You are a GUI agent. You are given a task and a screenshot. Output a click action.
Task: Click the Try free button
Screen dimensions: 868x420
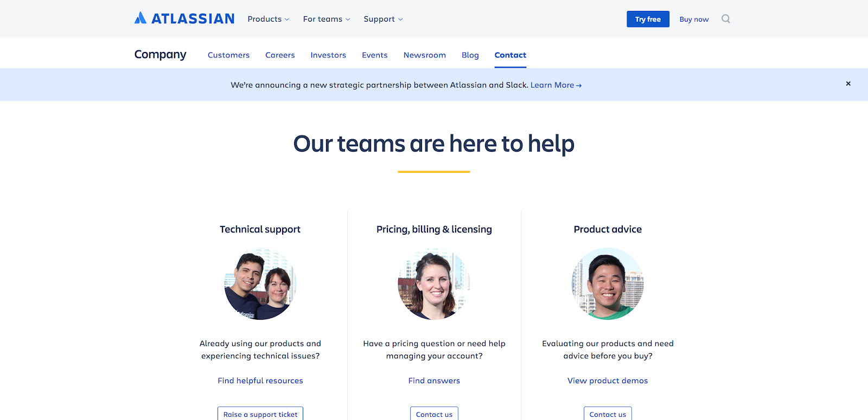coord(648,19)
